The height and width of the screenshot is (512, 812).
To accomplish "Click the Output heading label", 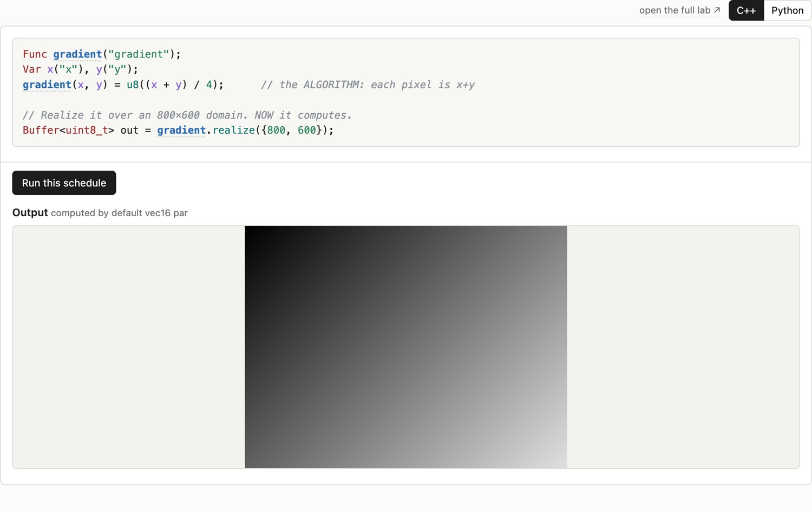I will pyautogui.click(x=30, y=212).
